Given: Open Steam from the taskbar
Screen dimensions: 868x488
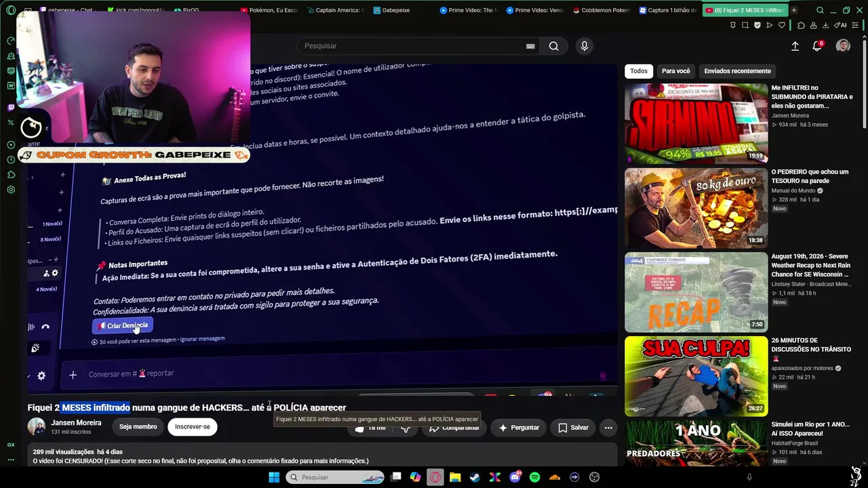Looking at the screenshot, I should coord(475,477).
